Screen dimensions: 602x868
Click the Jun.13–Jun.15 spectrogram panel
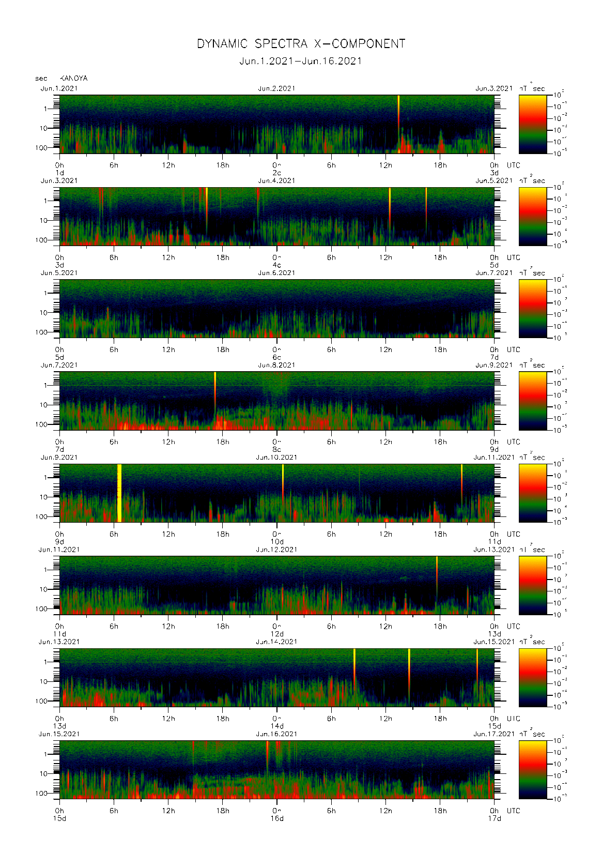277,678
